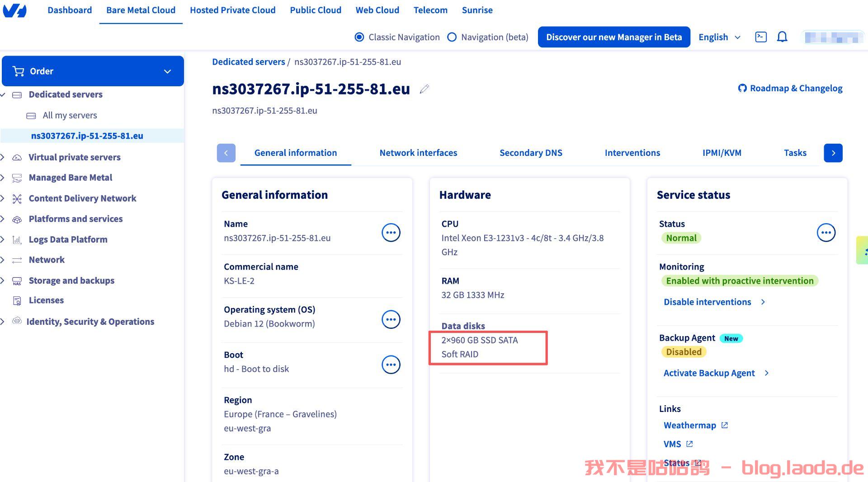
Task: Open the terminal console icon
Action: [x=761, y=37]
